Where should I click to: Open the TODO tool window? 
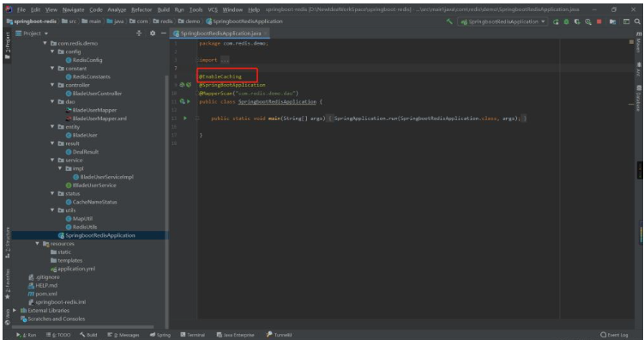coord(58,335)
